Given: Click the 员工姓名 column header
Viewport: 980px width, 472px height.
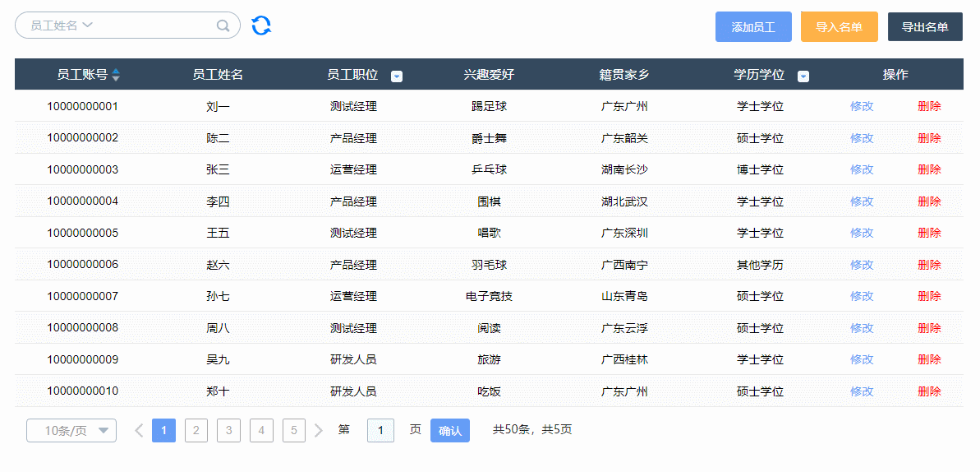Looking at the screenshot, I should click(x=218, y=75).
